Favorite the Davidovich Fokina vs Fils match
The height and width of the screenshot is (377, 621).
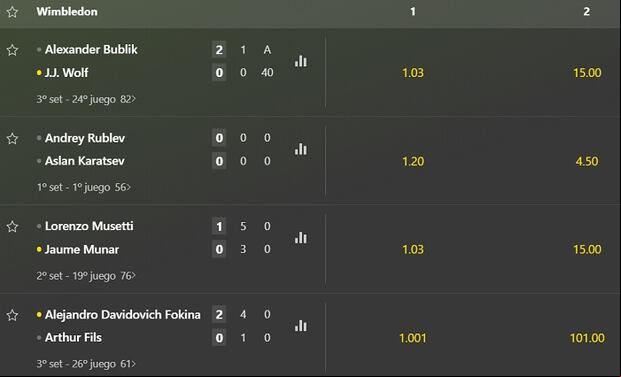(x=12, y=316)
